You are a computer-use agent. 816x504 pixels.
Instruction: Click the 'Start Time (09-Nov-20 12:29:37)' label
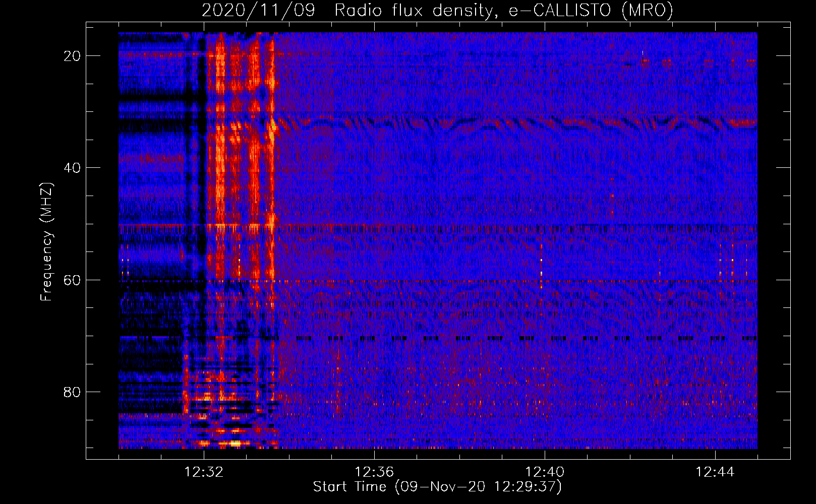[437, 487]
